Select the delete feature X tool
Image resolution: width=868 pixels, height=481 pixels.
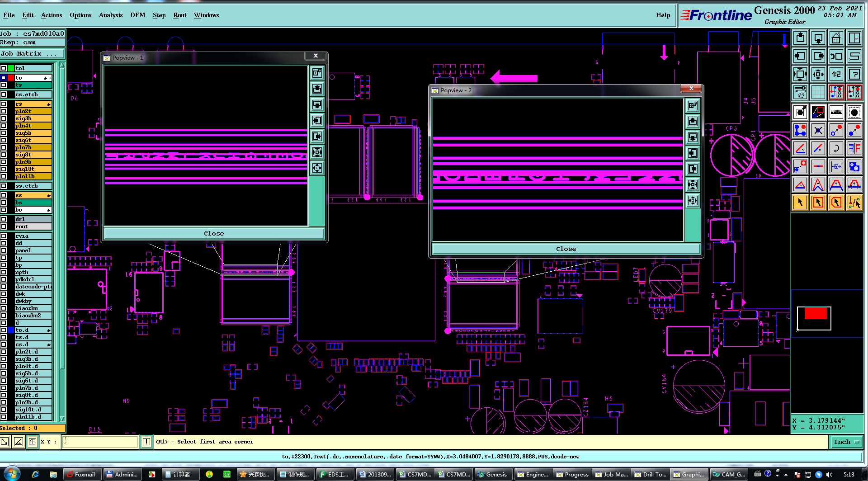click(x=818, y=130)
